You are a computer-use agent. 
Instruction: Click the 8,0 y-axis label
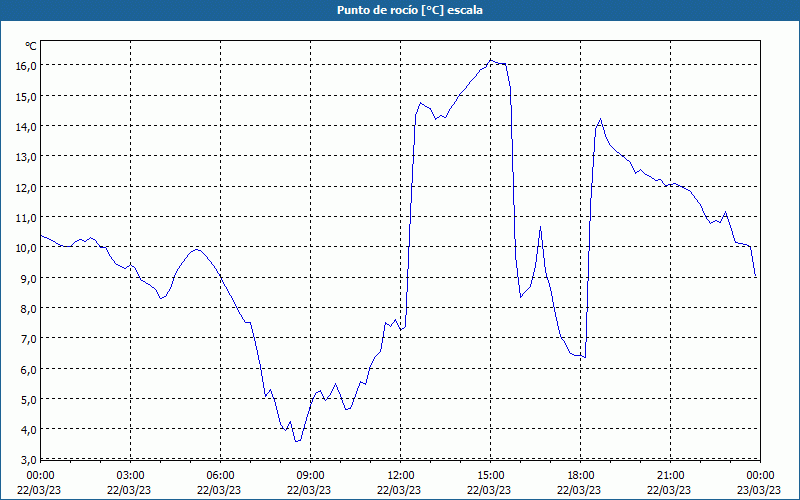pyautogui.click(x=29, y=308)
